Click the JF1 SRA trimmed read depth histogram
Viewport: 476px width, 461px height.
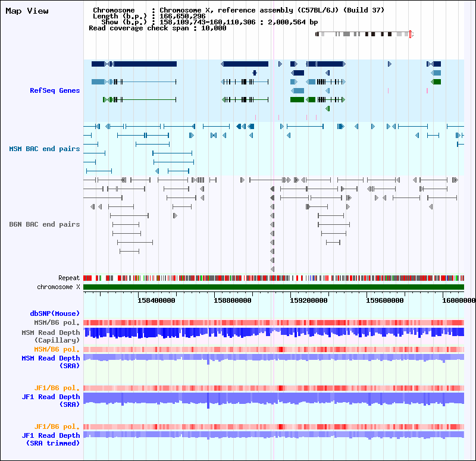click(274, 435)
